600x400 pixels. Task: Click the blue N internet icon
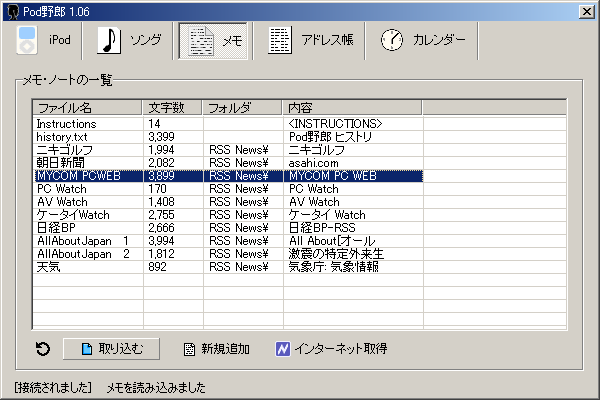click(x=283, y=349)
